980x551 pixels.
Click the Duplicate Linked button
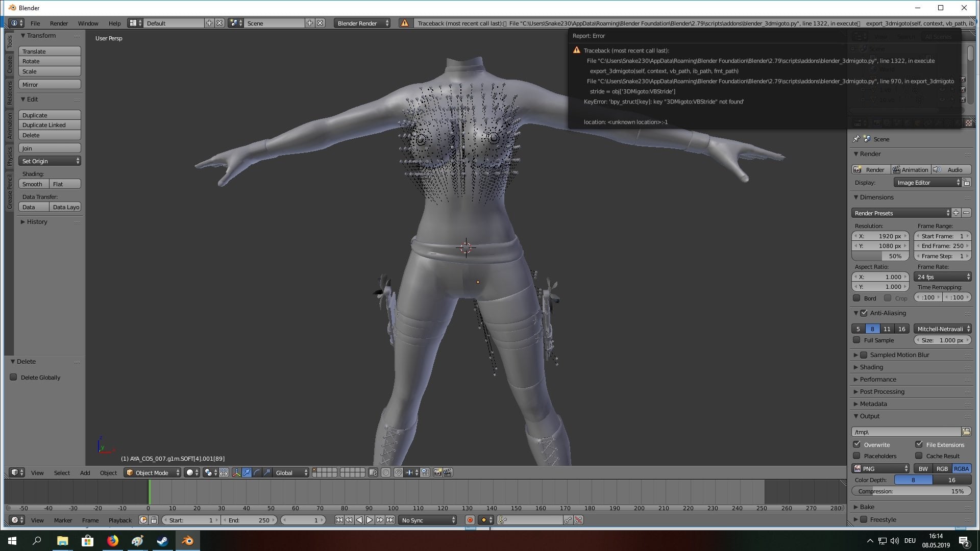[50, 125]
